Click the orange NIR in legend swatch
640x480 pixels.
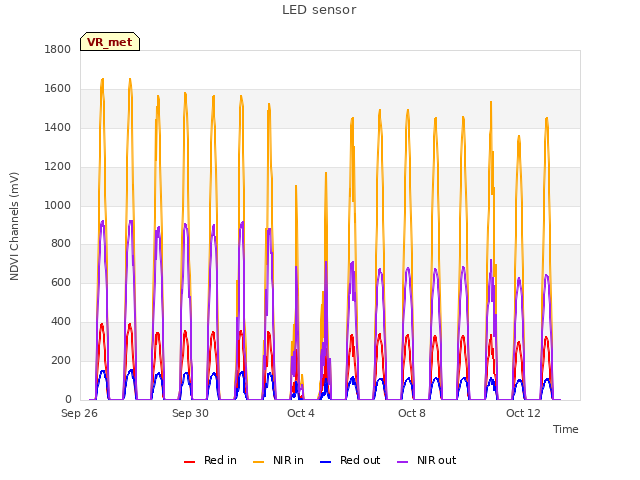tap(258, 462)
